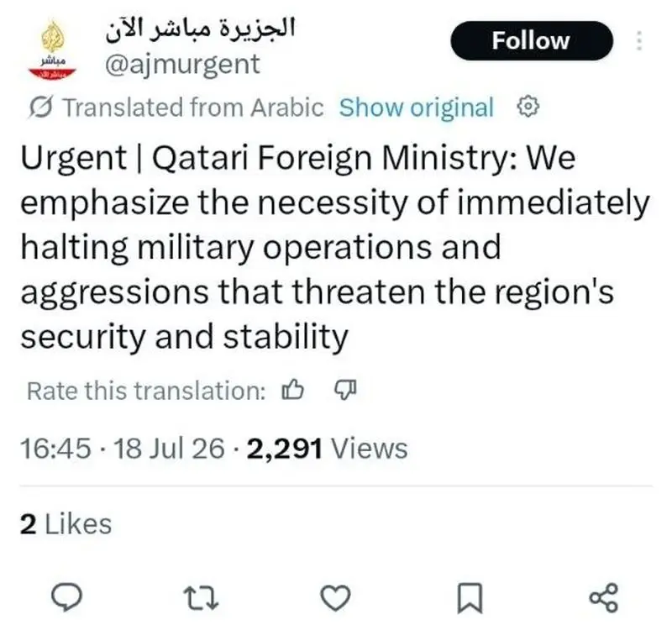Image resolution: width=672 pixels, height=641 pixels.
Task: Select the tweet text about Qatari Foreign Ministry
Action: 335,247
